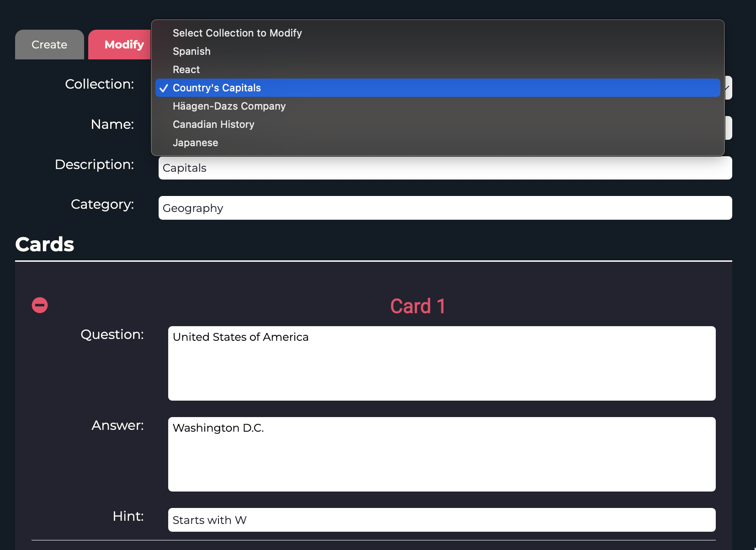Screen dimensions: 756x550
Task: Click the Card 1 heading
Action: point(417,306)
